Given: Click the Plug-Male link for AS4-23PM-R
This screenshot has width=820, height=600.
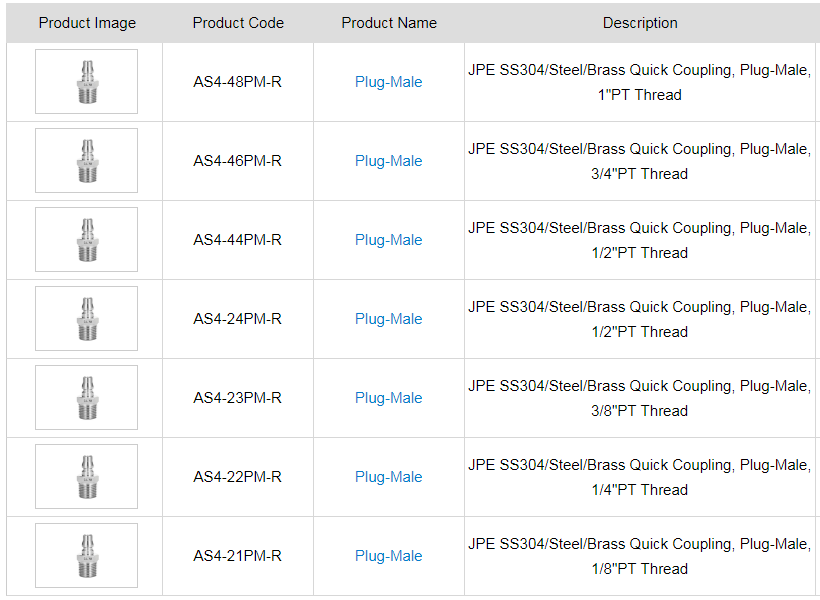Looking at the screenshot, I should 388,398.
